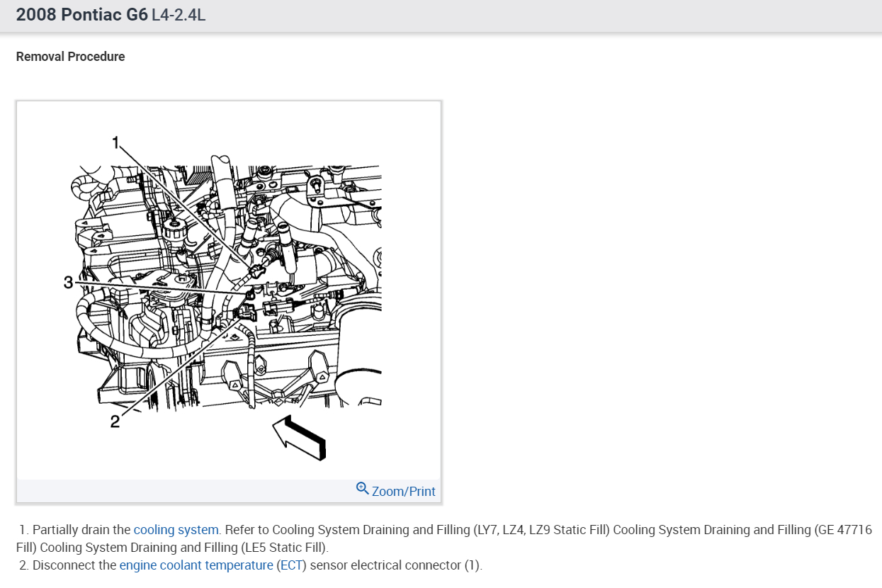Open the ECT abbreviation link
Viewport: 882px width, 588px height.
(x=291, y=565)
